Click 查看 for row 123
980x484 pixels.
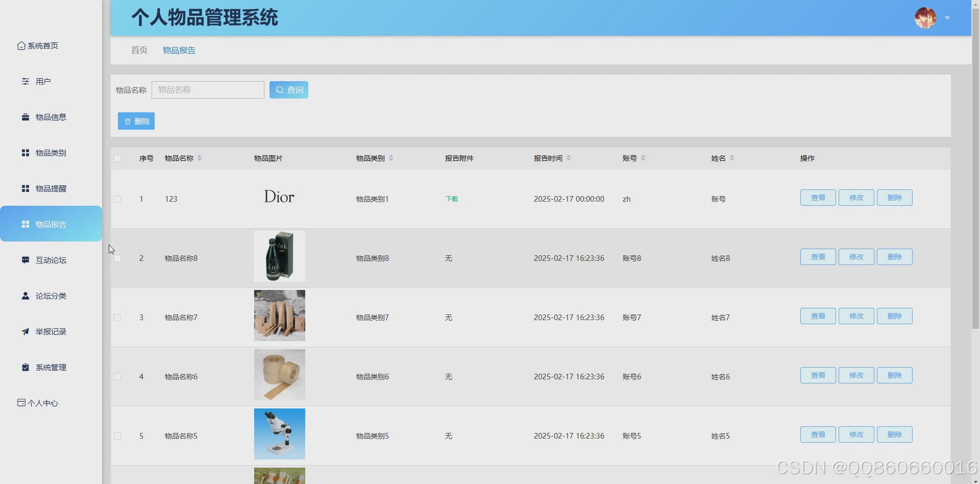coord(818,198)
